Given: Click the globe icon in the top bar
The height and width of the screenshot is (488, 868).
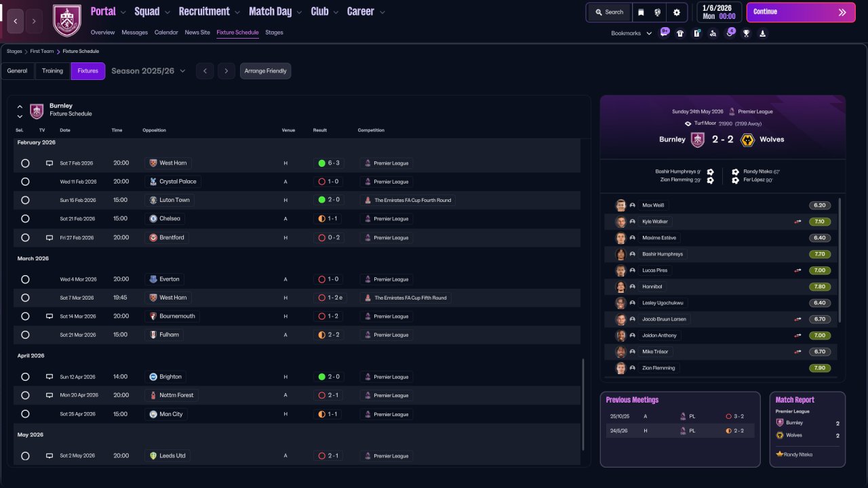Looking at the screenshot, I should pyautogui.click(x=658, y=12).
